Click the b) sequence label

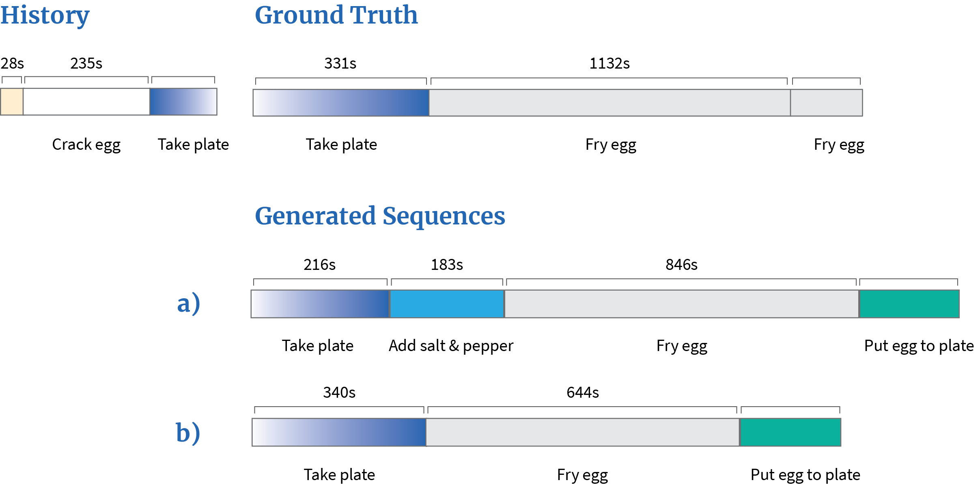pyautogui.click(x=188, y=432)
